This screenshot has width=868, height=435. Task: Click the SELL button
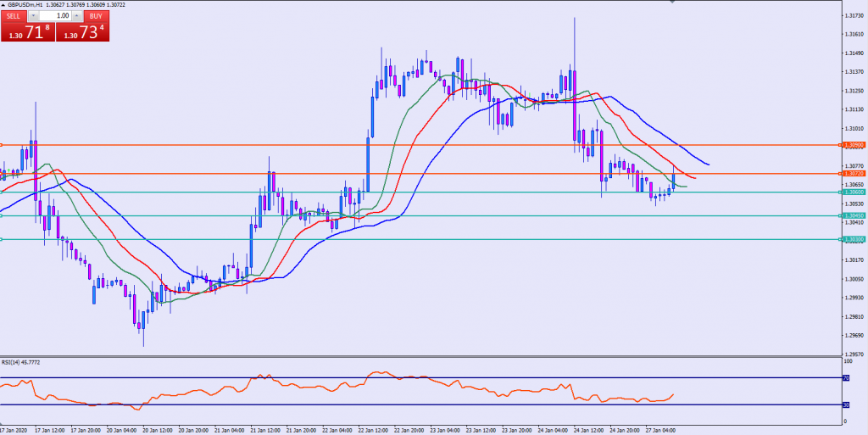14,15
